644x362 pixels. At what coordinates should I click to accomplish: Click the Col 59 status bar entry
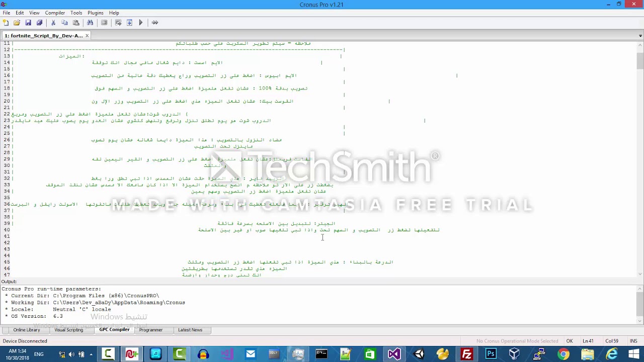(x=612, y=341)
